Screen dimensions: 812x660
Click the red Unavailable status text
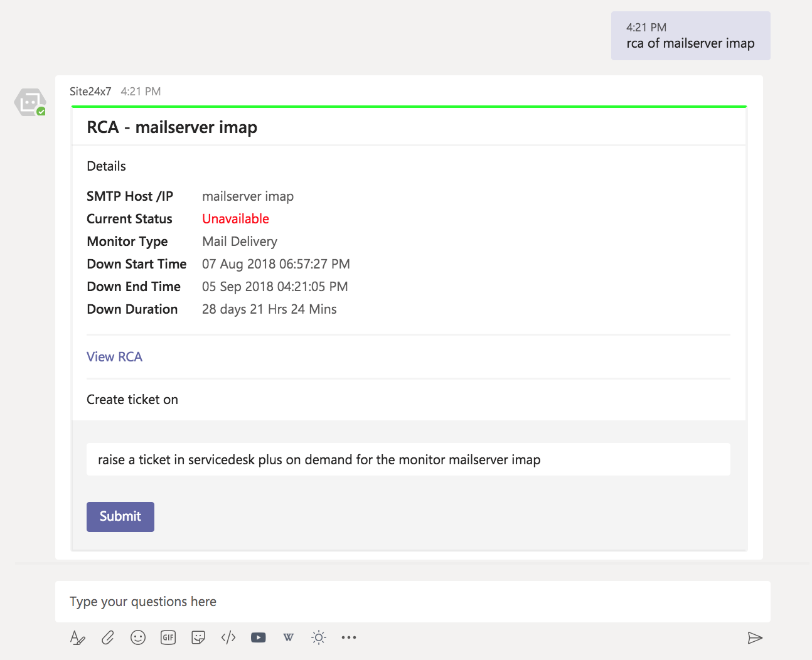235,219
